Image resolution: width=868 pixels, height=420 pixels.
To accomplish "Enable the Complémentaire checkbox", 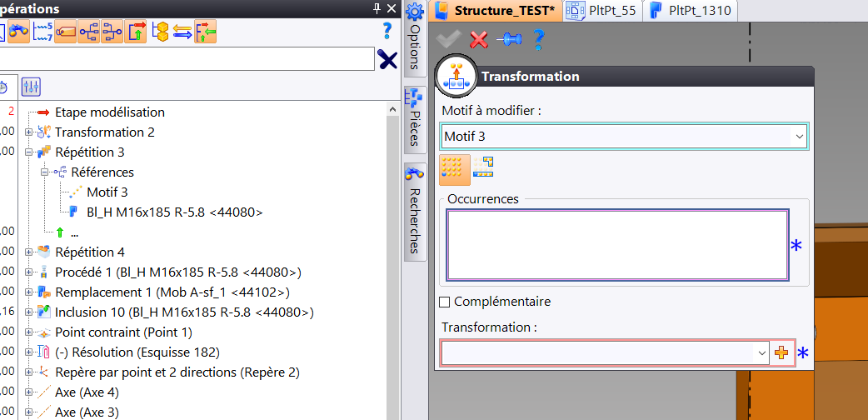I will 445,302.
